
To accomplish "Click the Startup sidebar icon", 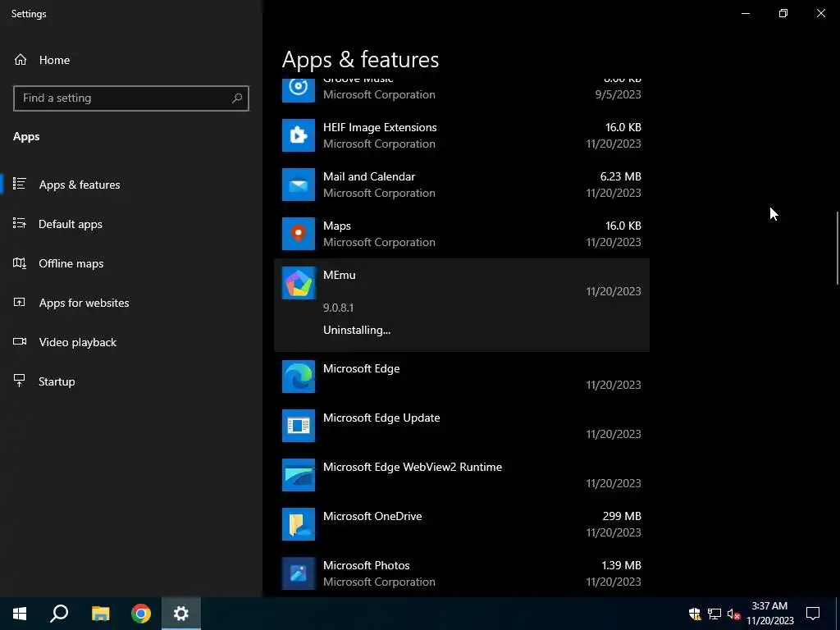I will pos(20,381).
